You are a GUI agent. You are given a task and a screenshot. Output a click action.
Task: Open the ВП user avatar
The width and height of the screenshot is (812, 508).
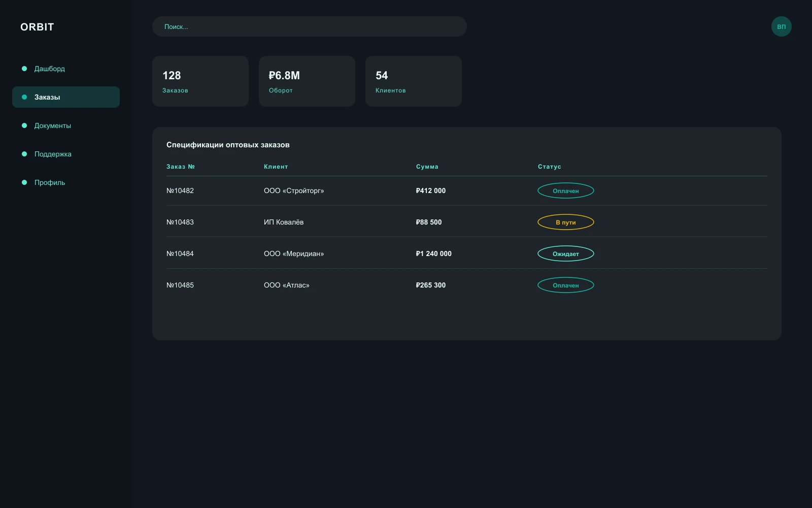[x=782, y=26]
